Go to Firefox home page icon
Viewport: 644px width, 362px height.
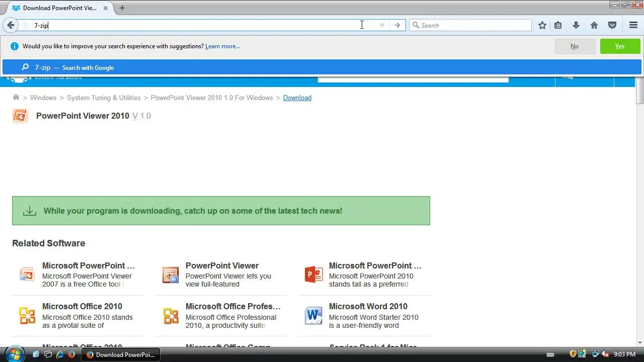click(x=594, y=25)
